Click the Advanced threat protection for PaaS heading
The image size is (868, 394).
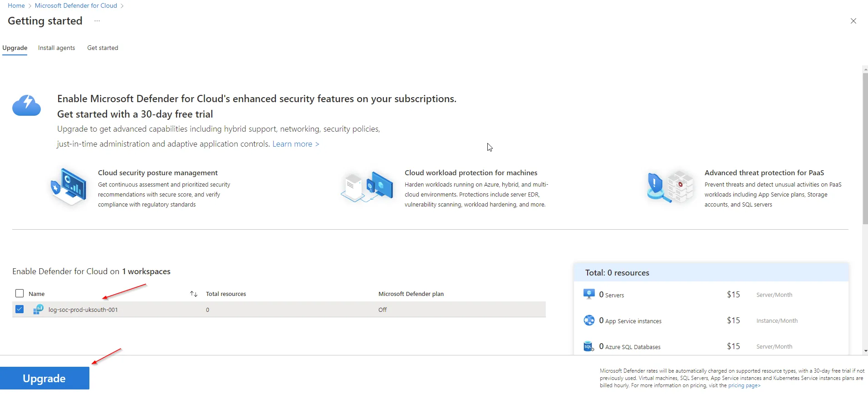click(x=765, y=173)
